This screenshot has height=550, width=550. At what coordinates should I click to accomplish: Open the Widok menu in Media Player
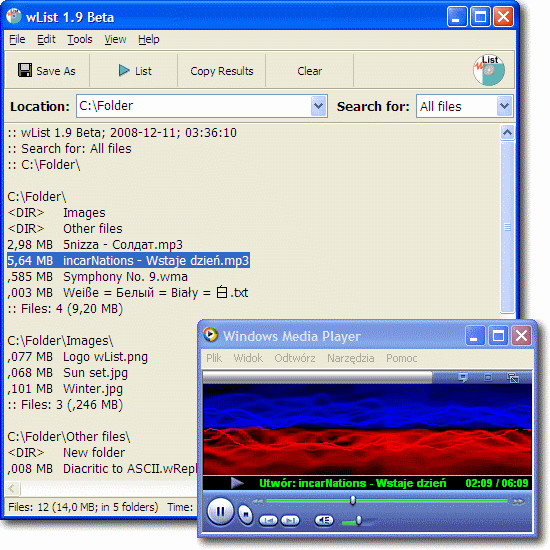(x=248, y=358)
